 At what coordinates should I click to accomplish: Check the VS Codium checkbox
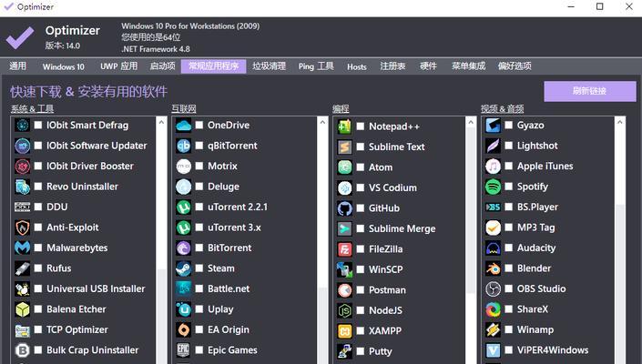pos(361,187)
